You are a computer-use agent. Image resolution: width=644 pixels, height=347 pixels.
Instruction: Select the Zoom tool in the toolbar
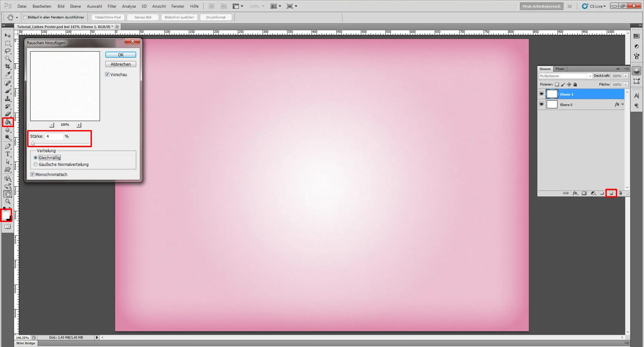pos(8,201)
